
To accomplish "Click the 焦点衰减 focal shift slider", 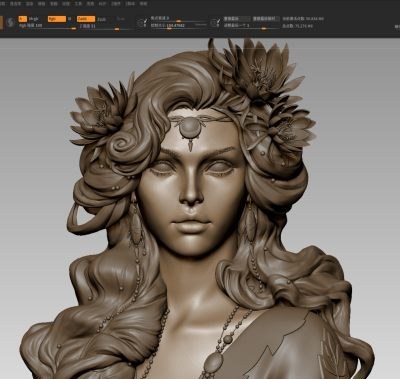I will tap(179, 19).
